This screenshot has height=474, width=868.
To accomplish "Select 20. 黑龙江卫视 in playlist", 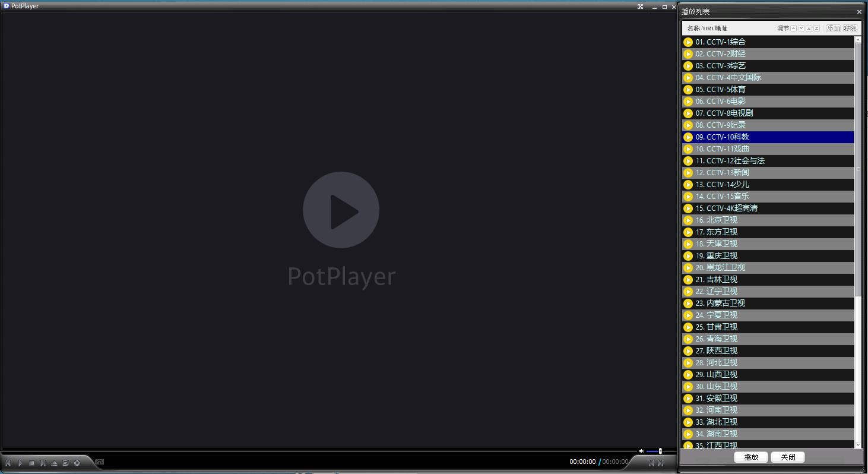I will tap(768, 268).
